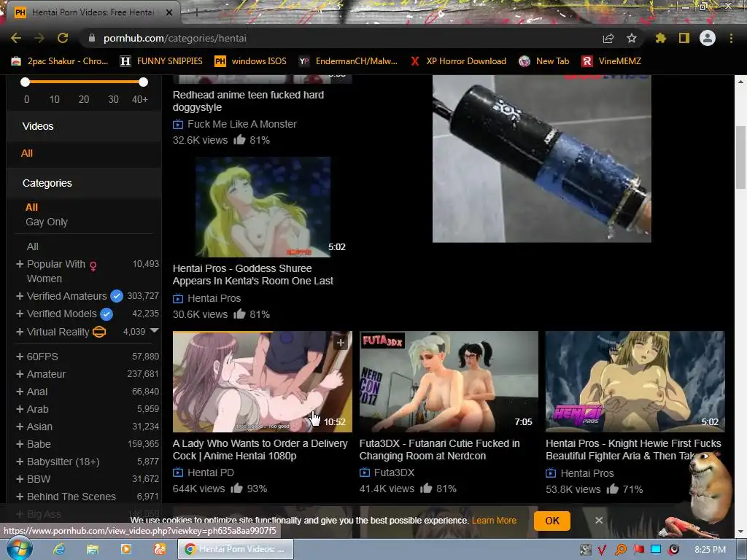Screen dimensions: 747x560
Task: Click the left duration slider handle
Action: 26,82
